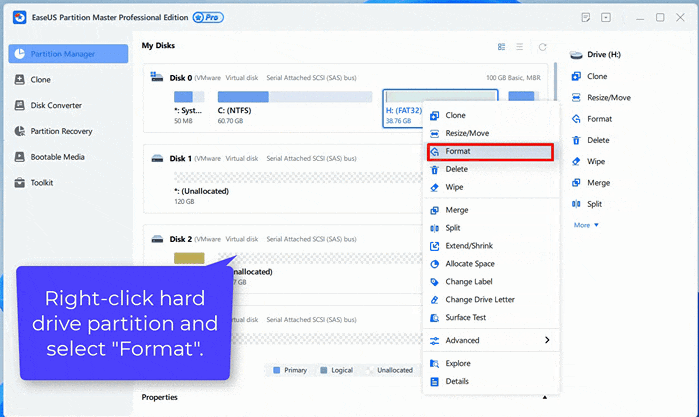
Task: Click the Disk 1 drive icon
Action: click(157, 158)
